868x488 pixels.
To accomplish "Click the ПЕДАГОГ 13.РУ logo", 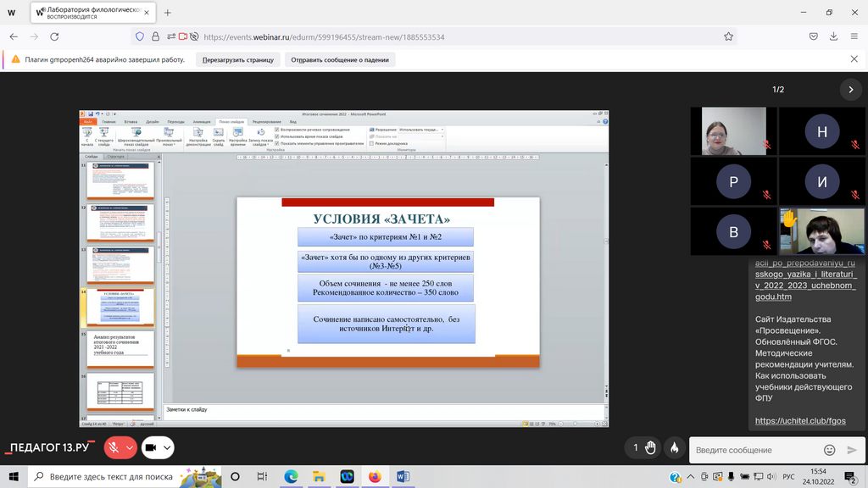I will pos(50,447).
